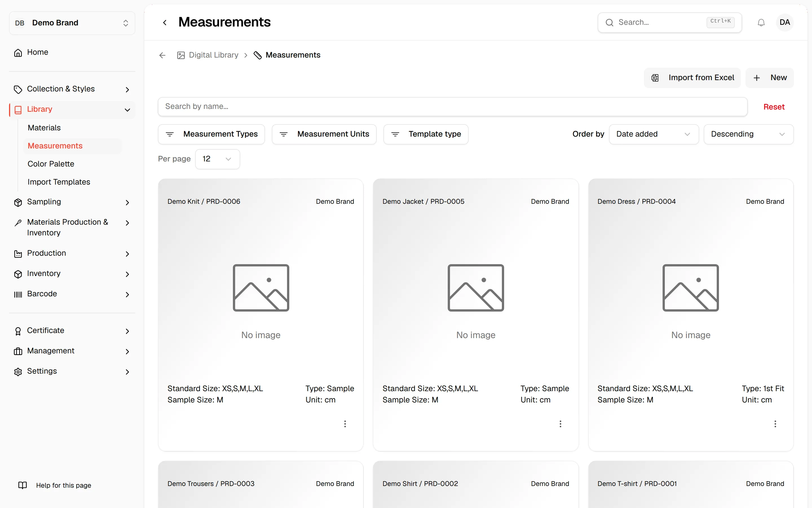This screenshot has height=508, width=812.
Task: Open the Per page 12 dropdown
Action: point(217,159)
